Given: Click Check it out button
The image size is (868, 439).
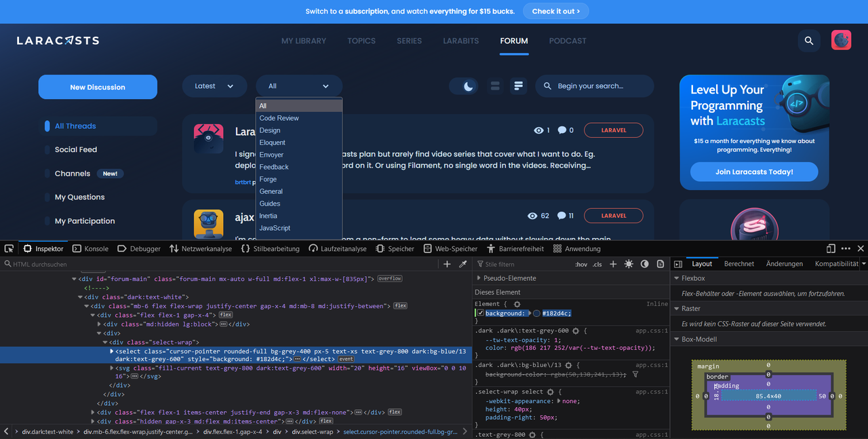Looking at the screenshot, I should tap(556, 12).
